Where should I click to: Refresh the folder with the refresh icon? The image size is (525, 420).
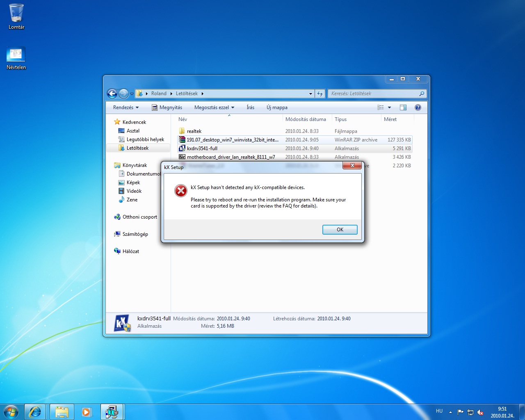pyautogui.click(x=320, y=94)
